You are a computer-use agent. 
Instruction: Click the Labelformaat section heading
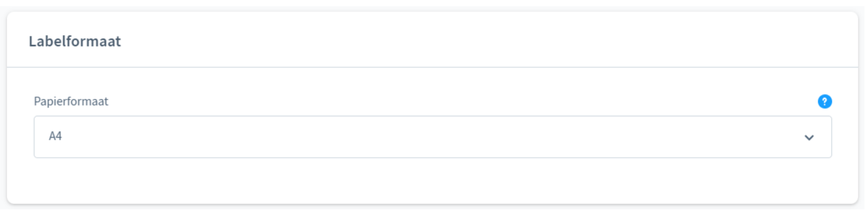click(75, 41)
